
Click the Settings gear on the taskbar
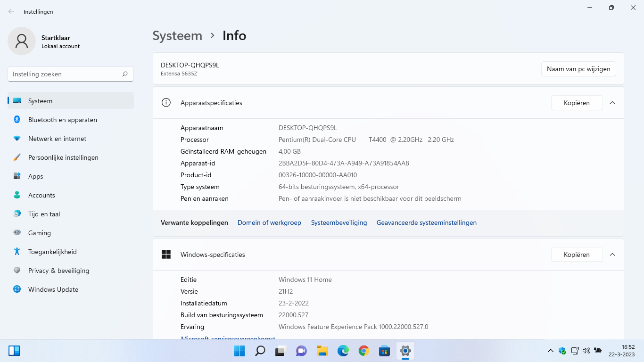(405, 351)
